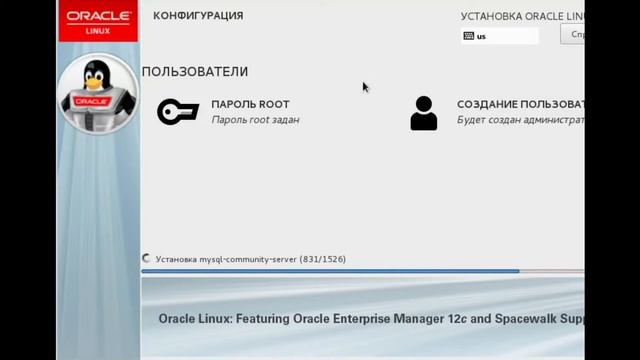640x360 pixels.
Task: Click the Справка help button
Action: click(572, 34)
